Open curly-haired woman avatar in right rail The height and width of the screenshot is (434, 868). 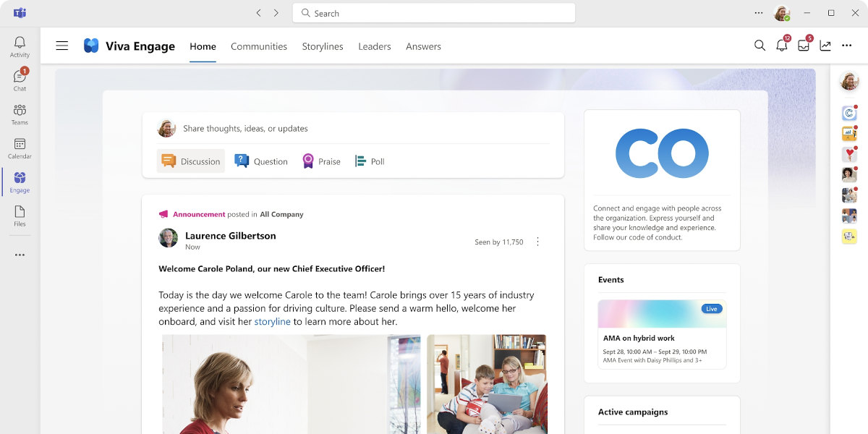pos(849,174)
